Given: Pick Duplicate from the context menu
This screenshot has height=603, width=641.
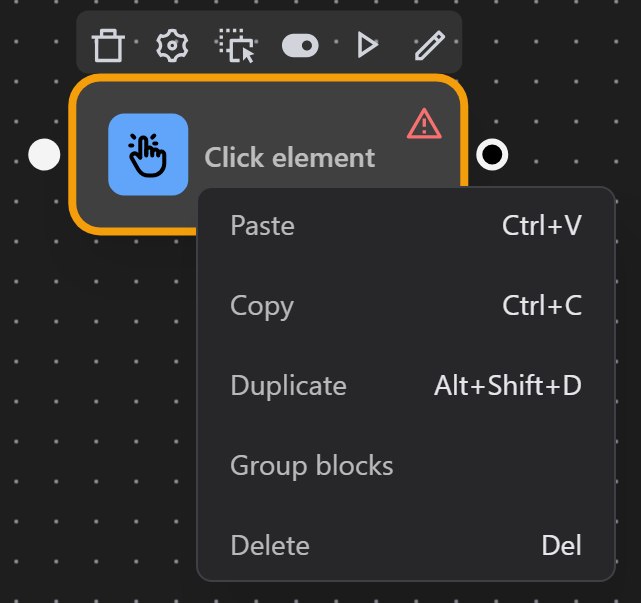Looking at the screenshot, I should [x=288, y=386].
